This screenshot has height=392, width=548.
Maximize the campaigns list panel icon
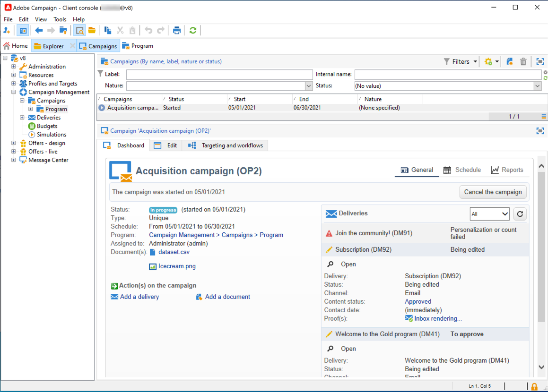[x=540, y=61]
